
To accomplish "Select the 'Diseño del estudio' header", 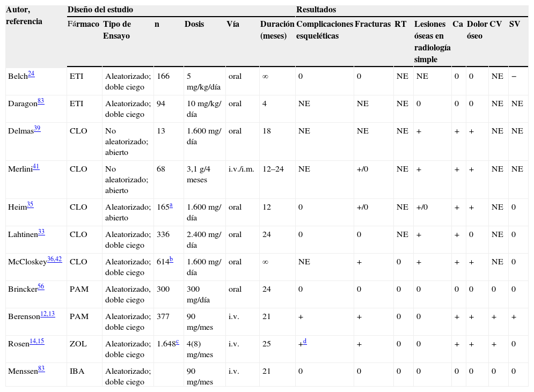I will pyautogui.click(x=100, y=10).
